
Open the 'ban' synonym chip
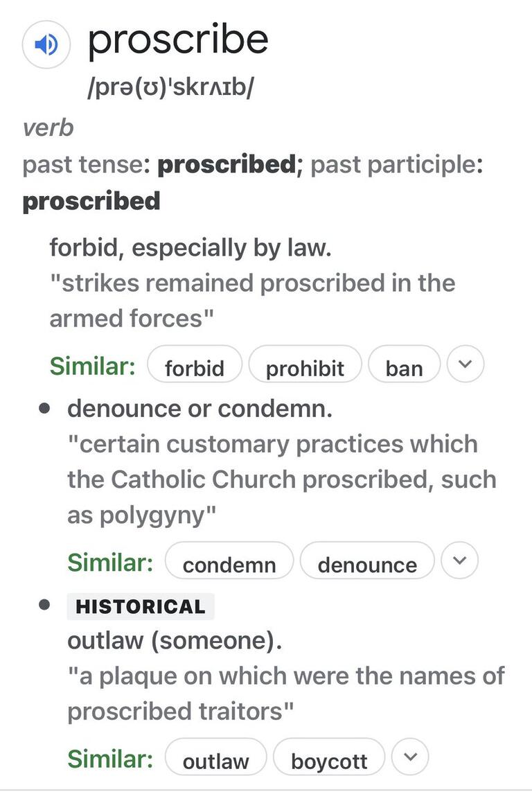(404, 364)
